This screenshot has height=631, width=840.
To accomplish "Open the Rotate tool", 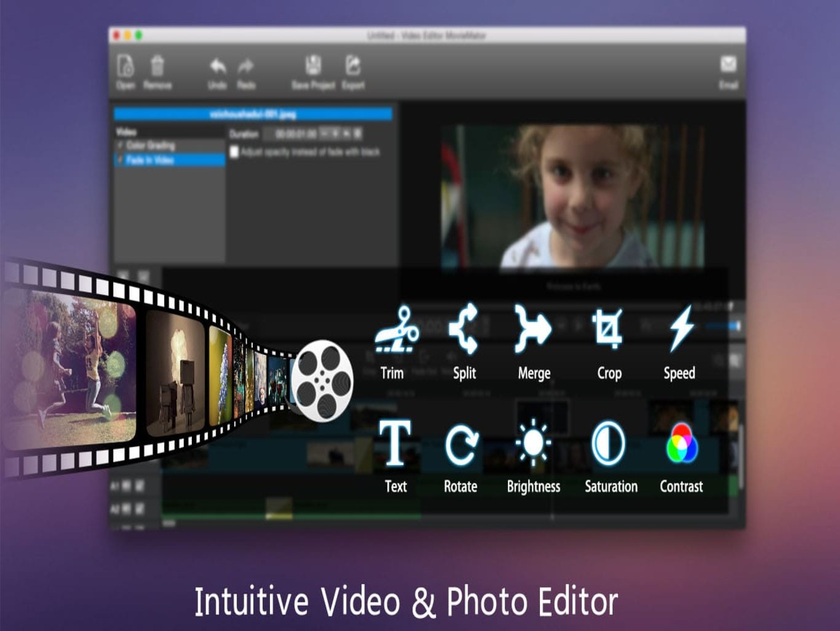I will [463, 444].
